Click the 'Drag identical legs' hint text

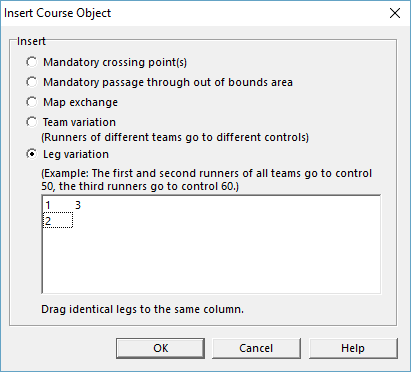142,309
